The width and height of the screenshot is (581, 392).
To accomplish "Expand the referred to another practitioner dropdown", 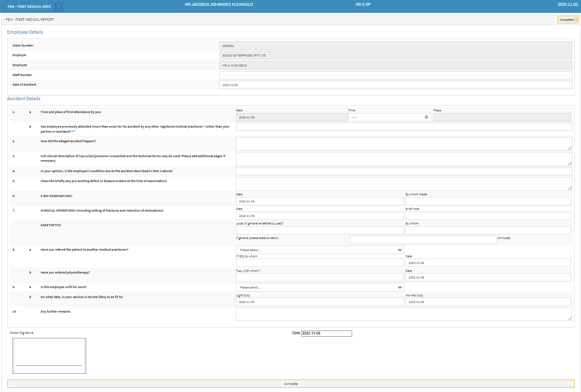I will pyautogui.click(x=320, y=250).
